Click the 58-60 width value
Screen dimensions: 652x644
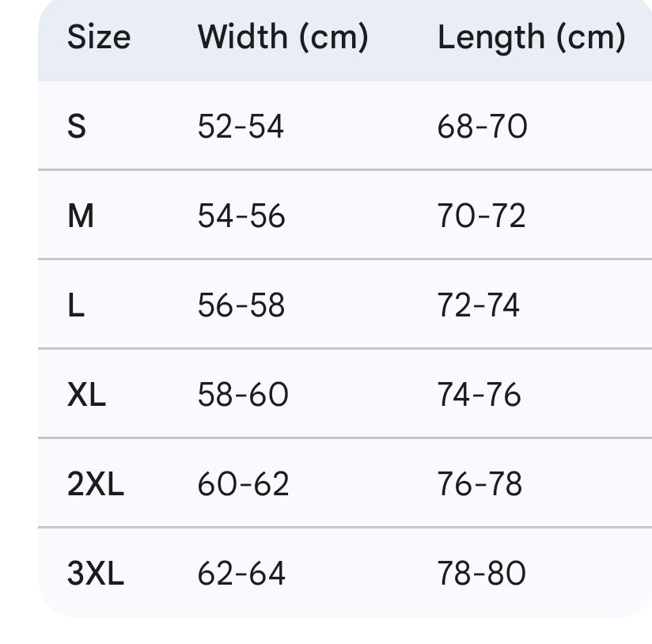pos(243,395)
